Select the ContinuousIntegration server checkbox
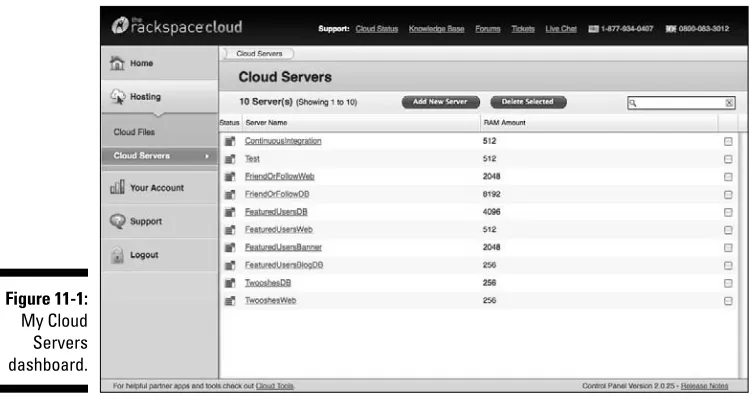Image resolution: width=756 pixels, height=412 pixels. (728, 141)
